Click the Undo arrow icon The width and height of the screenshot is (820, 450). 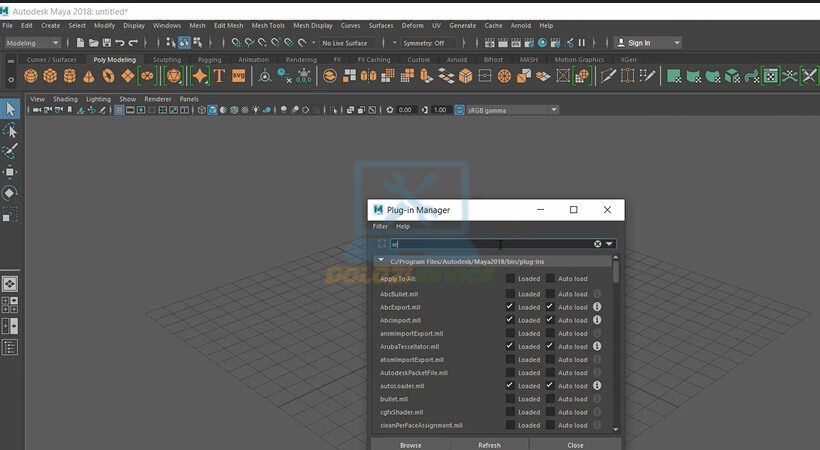(120, 43)
